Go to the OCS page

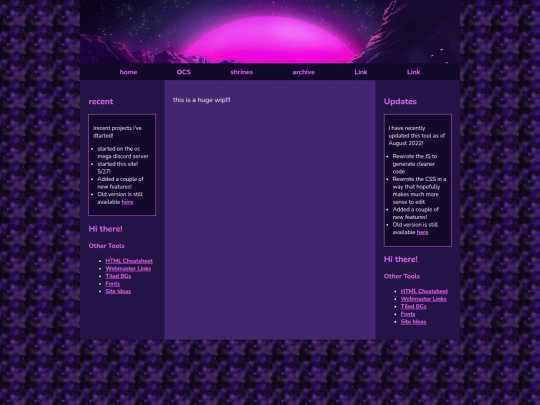[184, 72]
